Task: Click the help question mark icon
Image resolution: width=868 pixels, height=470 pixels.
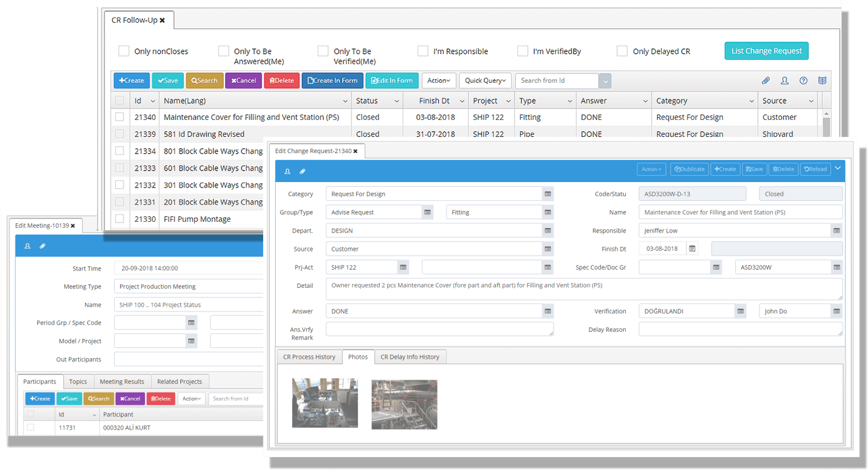Action: (x=803, y=81)
